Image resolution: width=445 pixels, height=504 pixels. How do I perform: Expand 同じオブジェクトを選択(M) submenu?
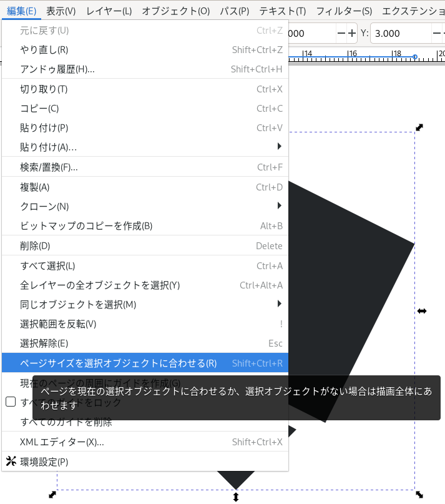click(145, 304)
